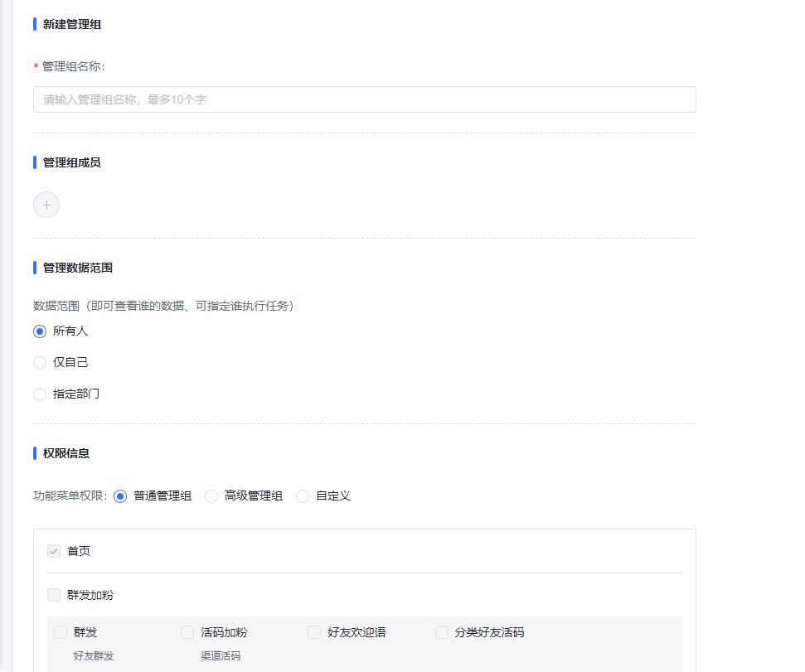The width and height of the screenshot is (805, 672).
Task: Pick 普通管理组 for menu permissions
Action: pos(120,496)
